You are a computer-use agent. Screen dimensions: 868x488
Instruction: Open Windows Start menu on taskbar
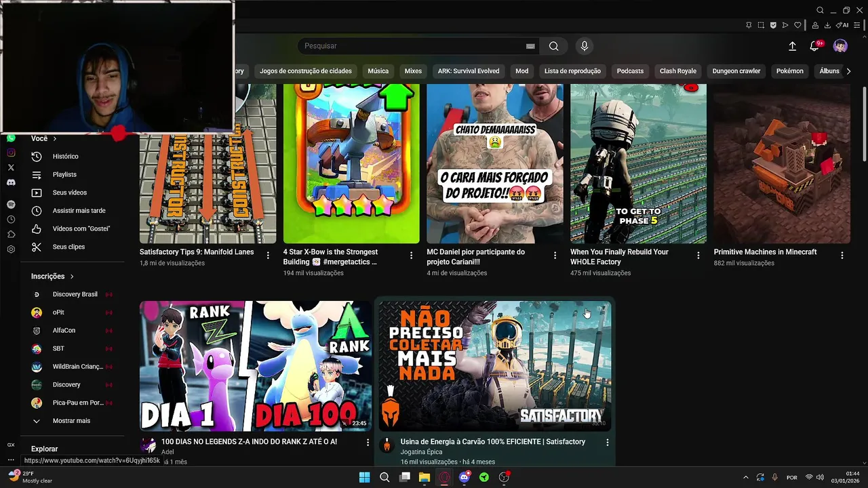pyautogui.click(x=364, y=477)
